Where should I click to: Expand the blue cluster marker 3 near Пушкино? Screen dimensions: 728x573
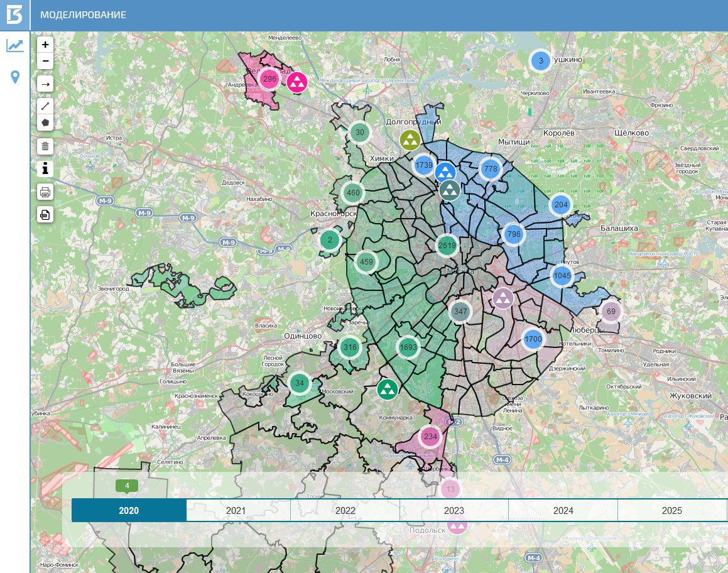pos(540,61)
